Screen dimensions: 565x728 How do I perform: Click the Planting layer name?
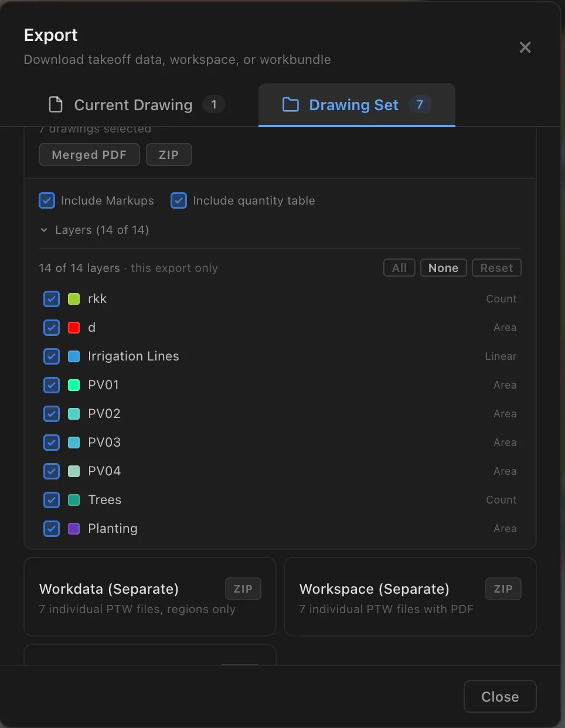click(113, 529)
